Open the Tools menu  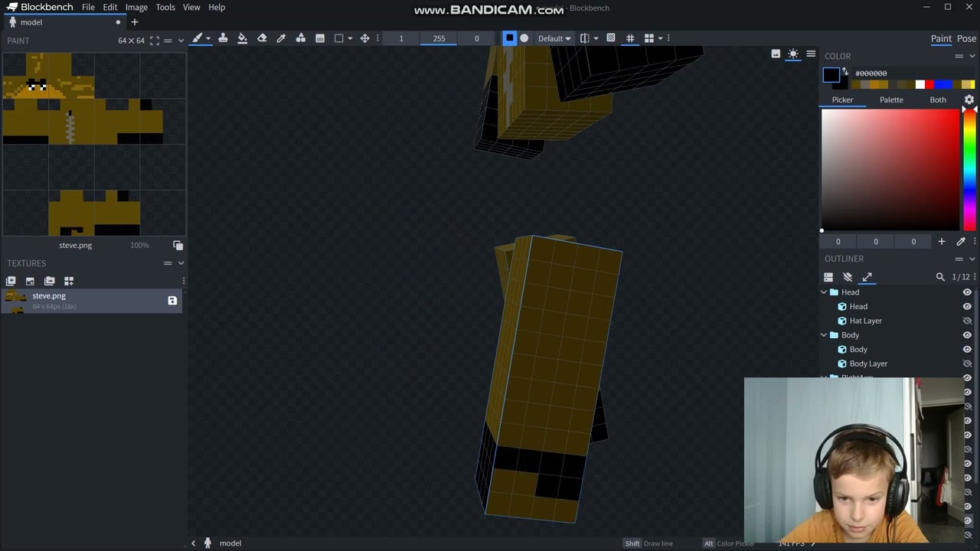pos(165,8)
